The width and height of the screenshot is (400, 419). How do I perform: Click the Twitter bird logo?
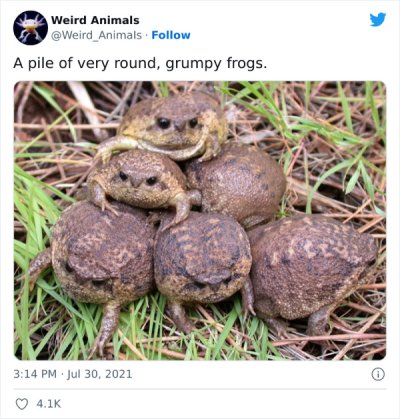[x=378, y=20]
